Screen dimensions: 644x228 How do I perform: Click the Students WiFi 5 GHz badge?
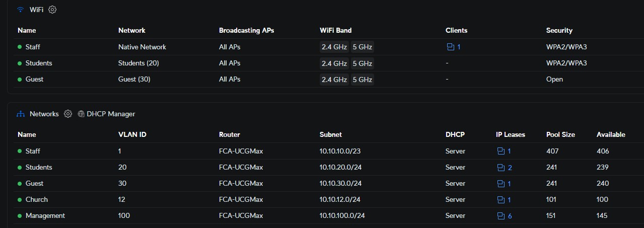tap(362, 63)
